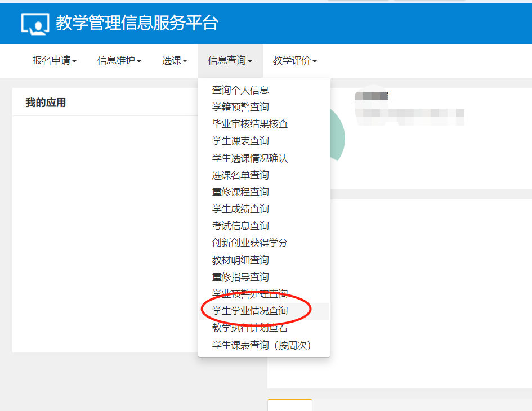
Task: Open the circled 学生学业情况查询 item
Action: 250,311
